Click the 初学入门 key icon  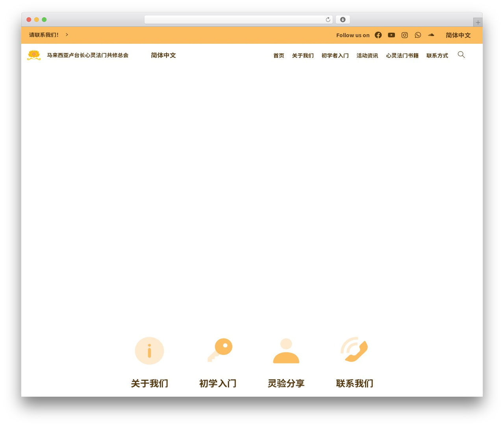point(220,350)
